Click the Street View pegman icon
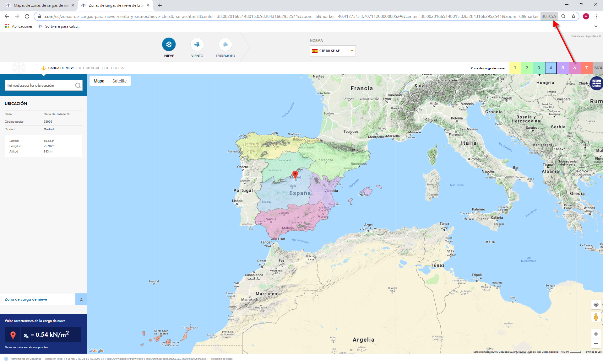 pos(596,317)
